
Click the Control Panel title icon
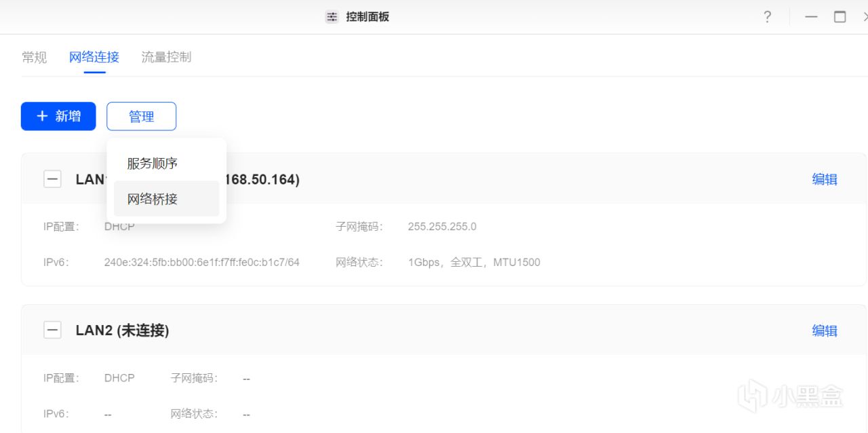tap(332, 17)
